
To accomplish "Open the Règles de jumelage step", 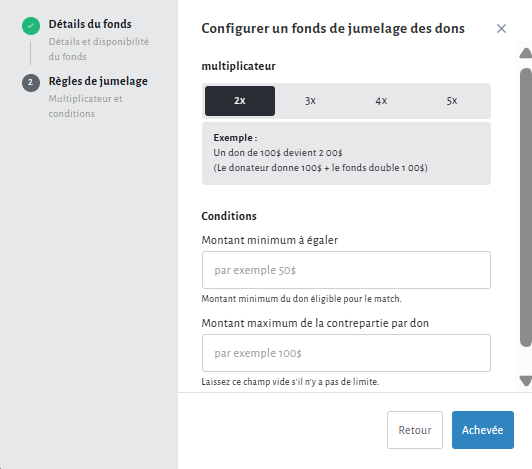I will [x=98, y=81].
